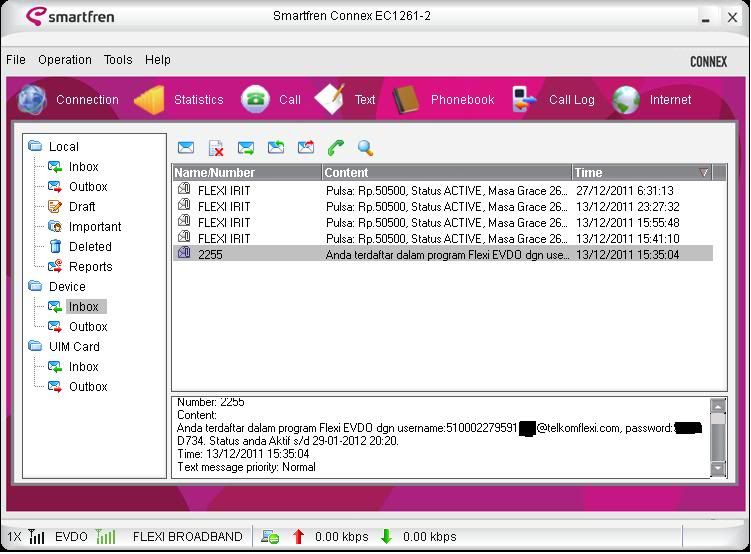Click the magnifier search toolbar icon

pyautogui.click(x=365, y=148)
